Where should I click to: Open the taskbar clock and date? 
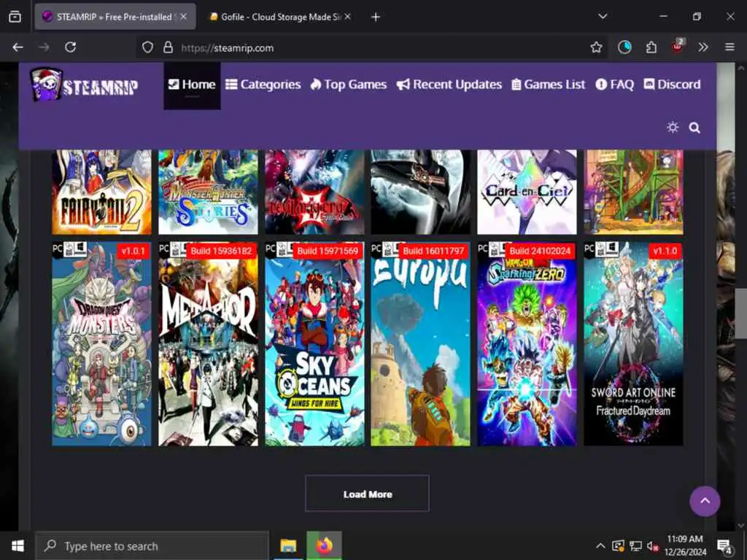click(x=685, y=545)
